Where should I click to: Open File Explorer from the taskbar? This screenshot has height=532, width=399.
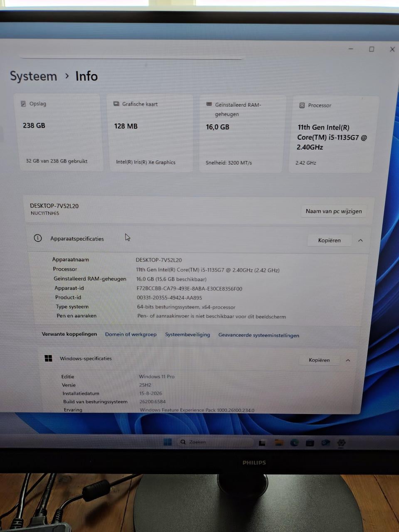[x=278, y=443]
